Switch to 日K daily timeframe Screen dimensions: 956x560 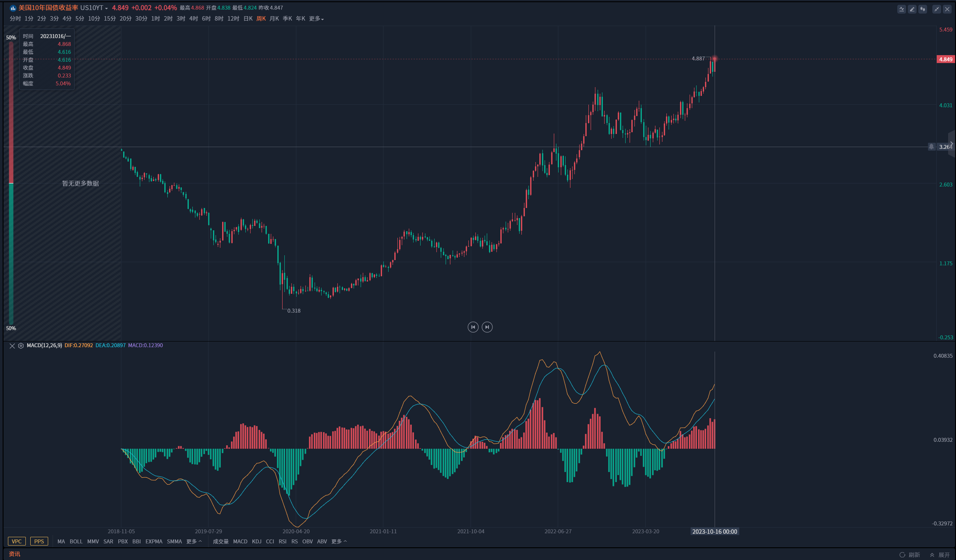(248, 19)
